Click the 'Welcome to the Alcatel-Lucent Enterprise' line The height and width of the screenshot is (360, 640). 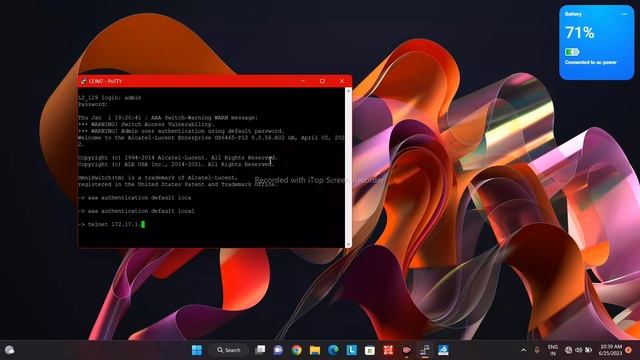click(211, 138)
